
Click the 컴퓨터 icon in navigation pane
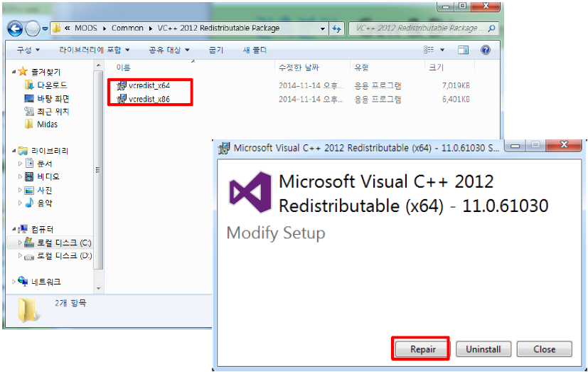click(23, 229)
